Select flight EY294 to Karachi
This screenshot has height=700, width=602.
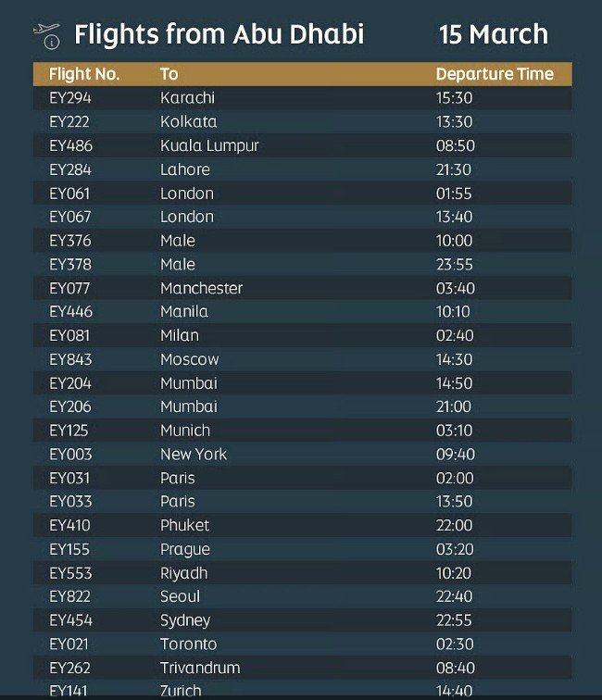tap(302, 98)
